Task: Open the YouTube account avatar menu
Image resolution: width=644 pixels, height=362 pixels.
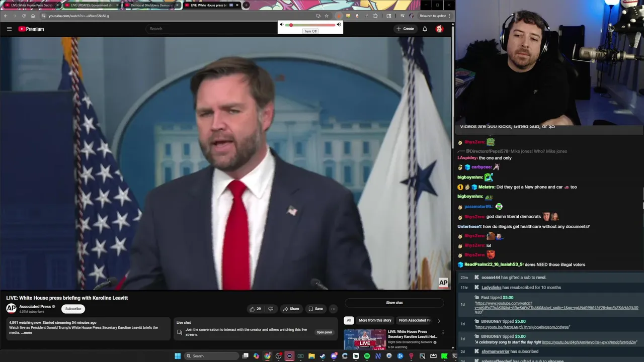Action: [439, 29]
